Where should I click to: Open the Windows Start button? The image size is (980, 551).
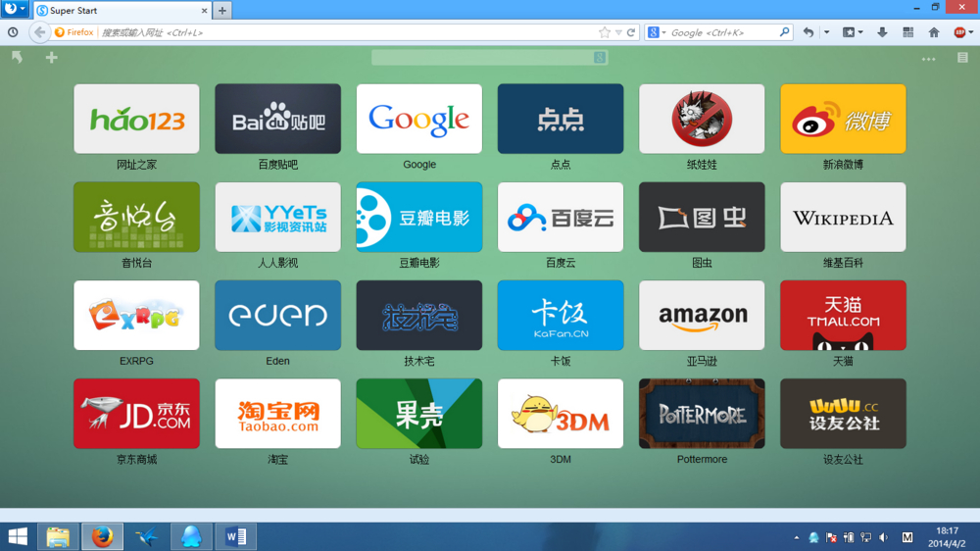[x=18, y=536]
